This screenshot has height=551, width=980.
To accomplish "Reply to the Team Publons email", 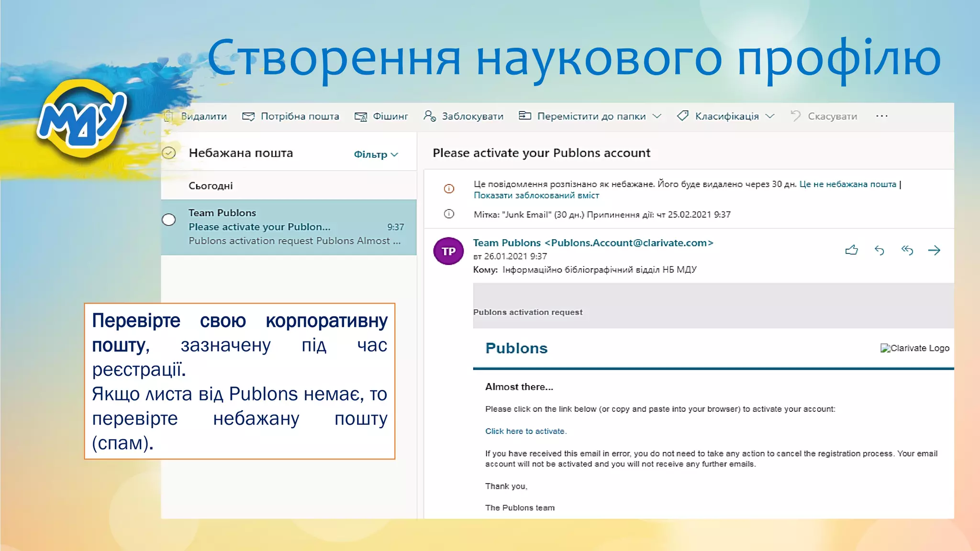I will tap(880, 250).
